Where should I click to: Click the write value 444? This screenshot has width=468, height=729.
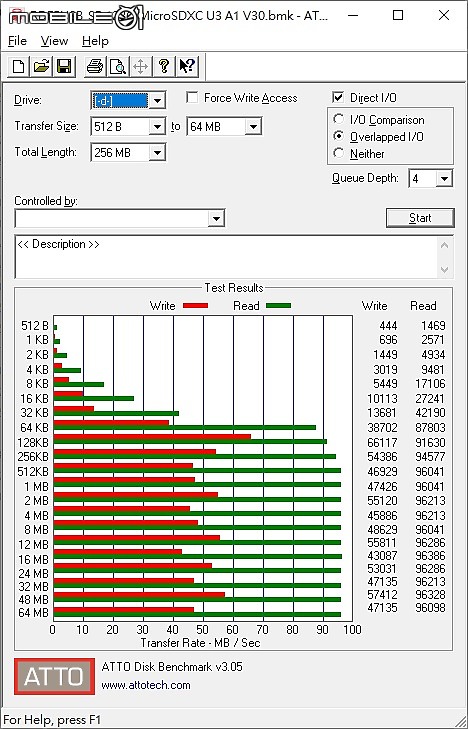click(x=388, y=326)
